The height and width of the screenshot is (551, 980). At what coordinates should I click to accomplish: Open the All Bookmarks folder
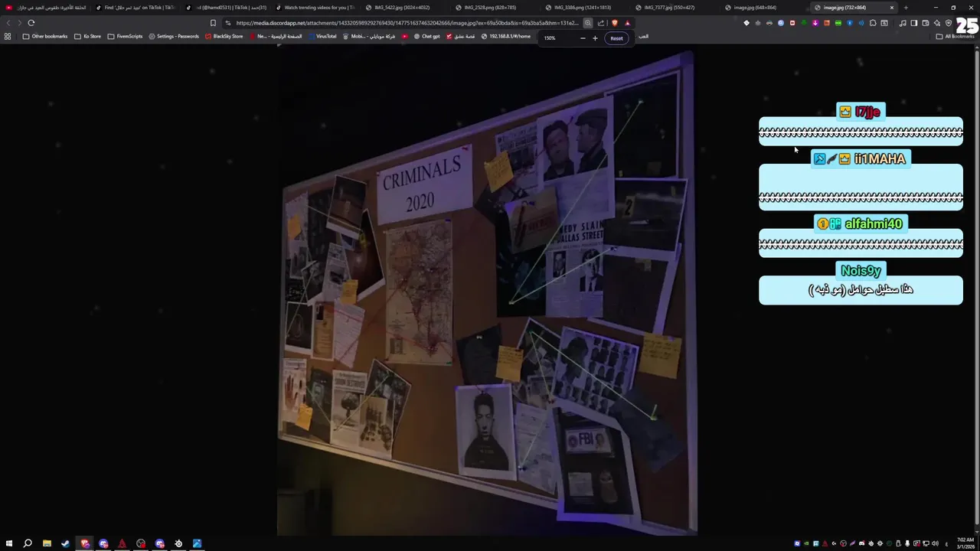955,36
